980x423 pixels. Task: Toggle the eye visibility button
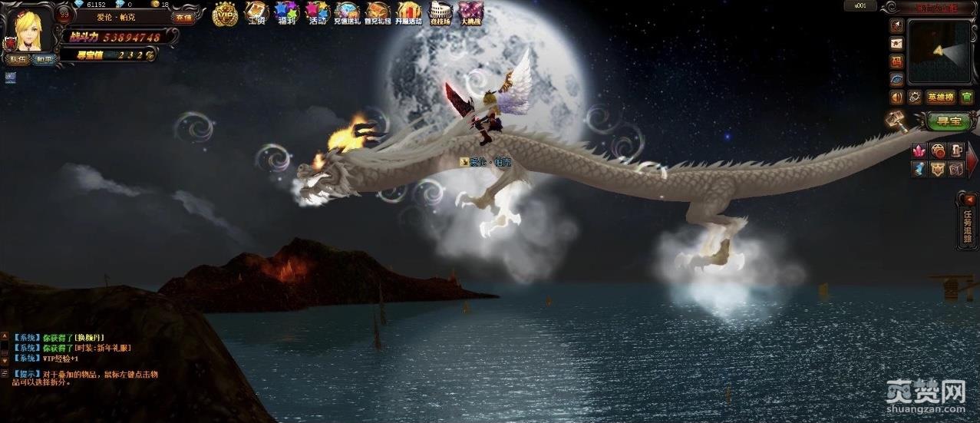point(896,78)
